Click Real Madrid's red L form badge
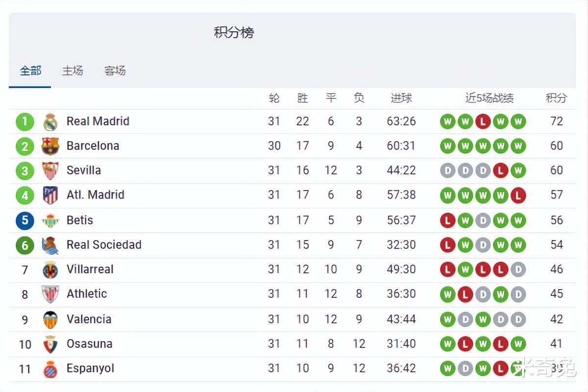 (x=483, y=122)
